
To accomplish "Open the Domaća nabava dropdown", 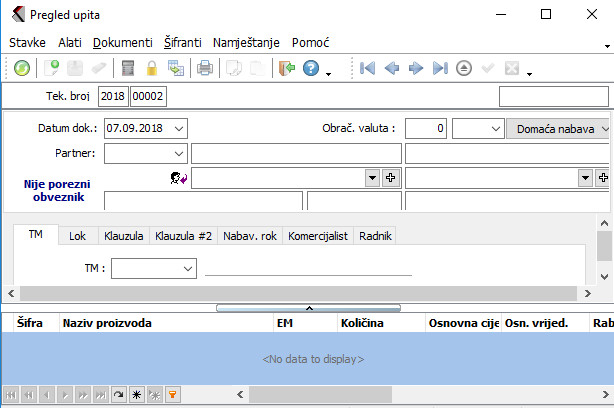I will (606, 129).
